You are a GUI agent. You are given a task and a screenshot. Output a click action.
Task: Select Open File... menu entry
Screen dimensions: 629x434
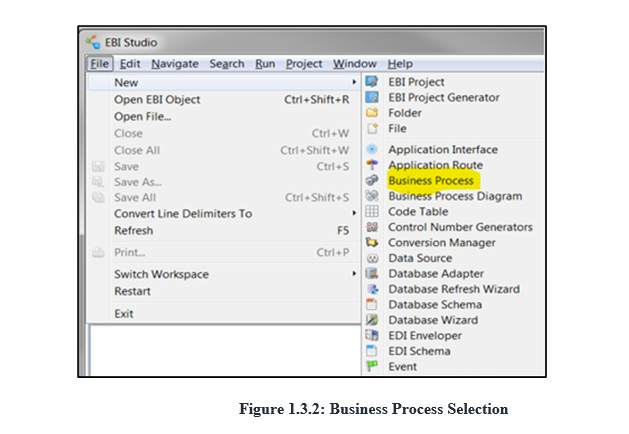point(224,116)
